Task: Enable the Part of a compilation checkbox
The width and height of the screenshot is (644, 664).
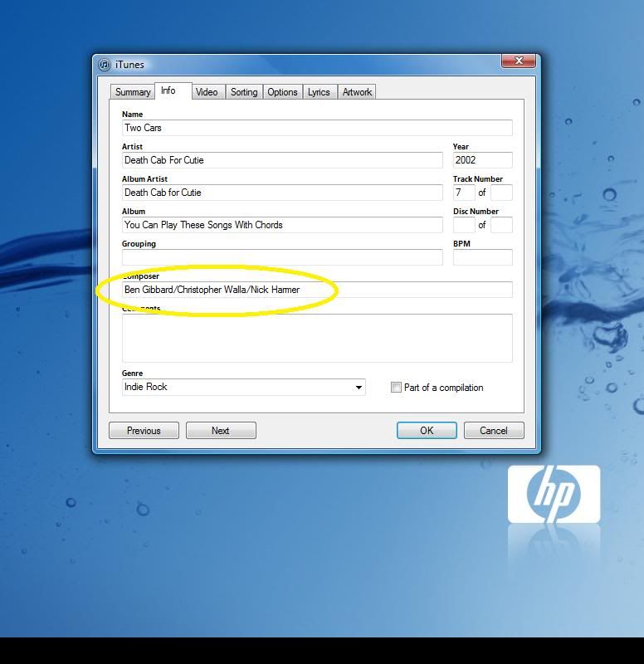Action: pyautogui.click(x=396, y=388)
